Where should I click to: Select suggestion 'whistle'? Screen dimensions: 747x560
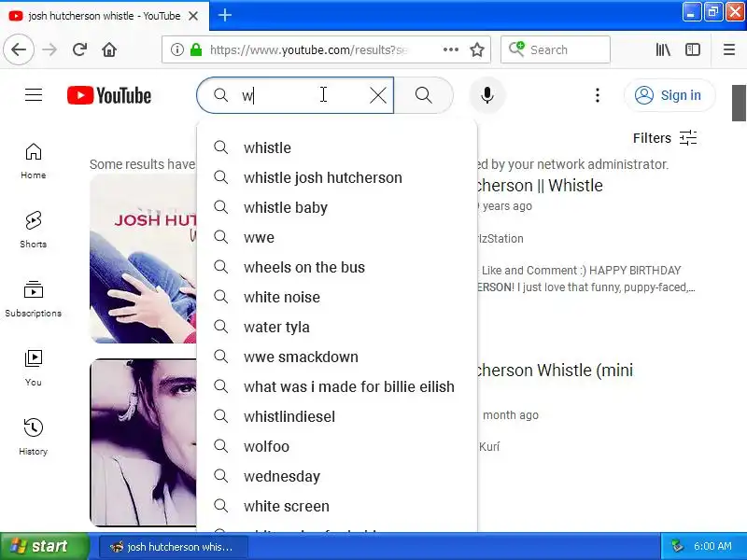coord(337,147)
